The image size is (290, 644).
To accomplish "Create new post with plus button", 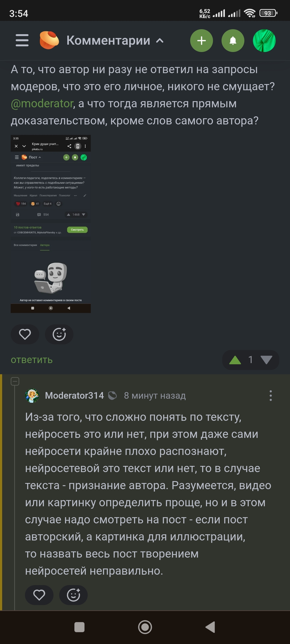I will click(201, 41).
